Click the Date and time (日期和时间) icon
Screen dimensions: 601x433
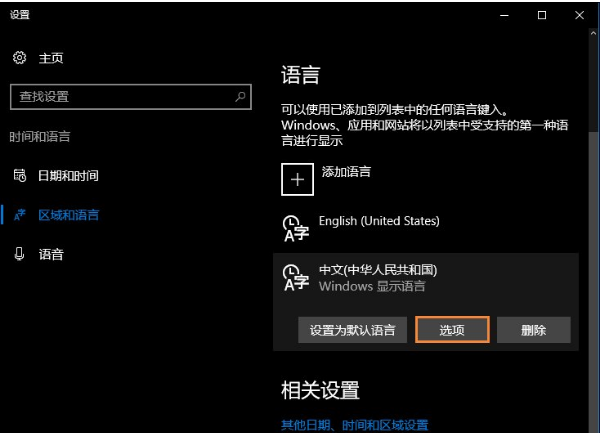pos(19,175)
